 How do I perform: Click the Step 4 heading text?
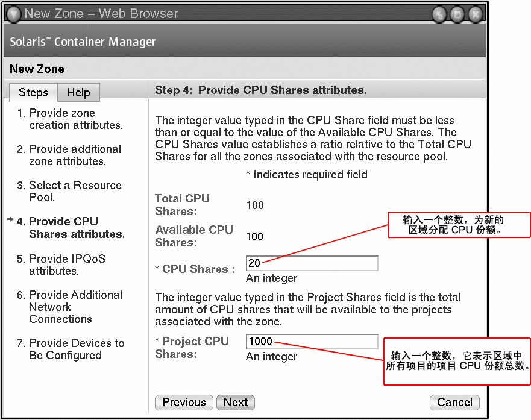click(x=260, y=90)
